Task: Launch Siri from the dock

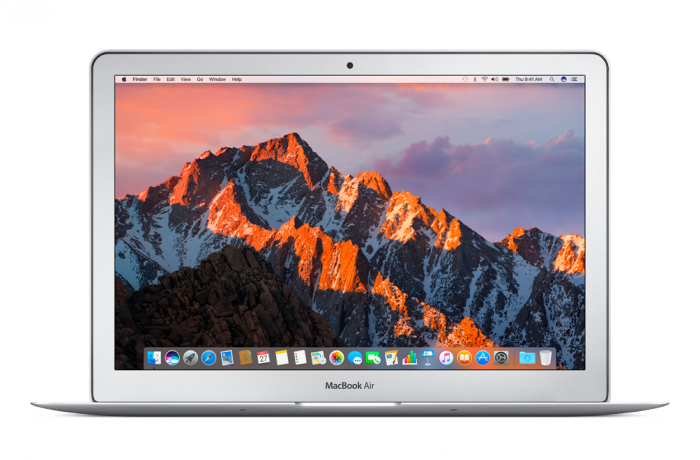Action: pos(172,358)
